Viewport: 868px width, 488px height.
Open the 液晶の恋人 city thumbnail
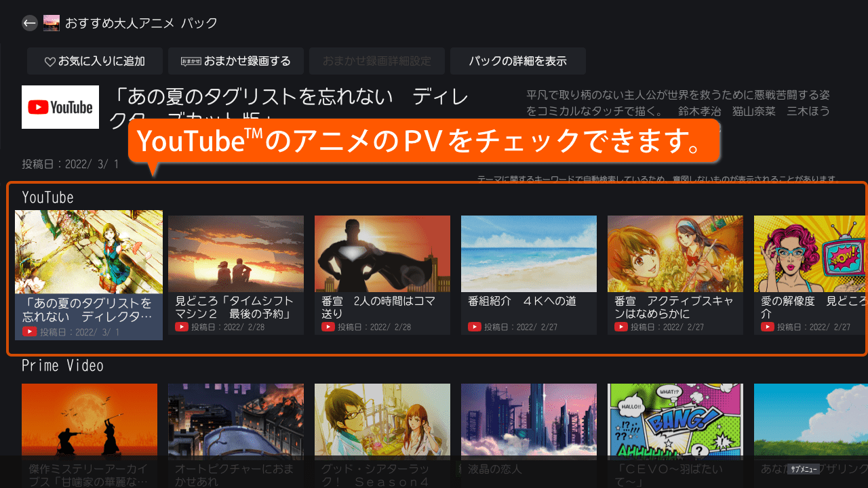(x=529, y=422)
